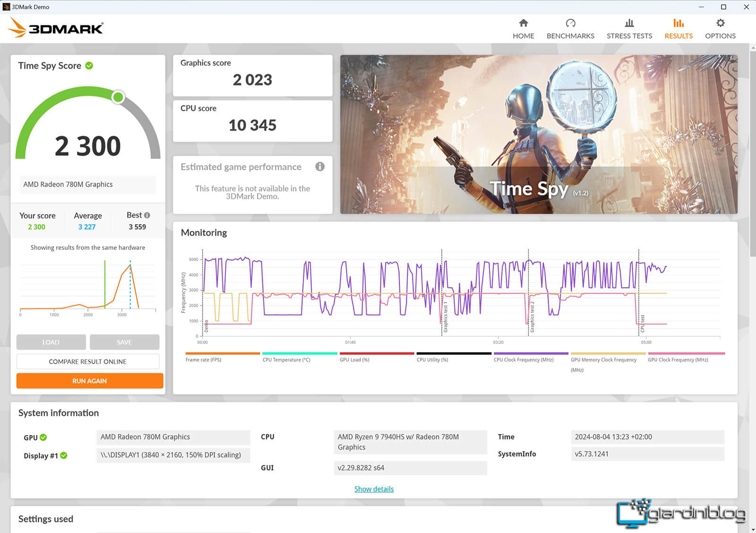Viewport: 756px width, 533px height.
Task: Click Your score 2 300 value
Action: pos(36,227)
